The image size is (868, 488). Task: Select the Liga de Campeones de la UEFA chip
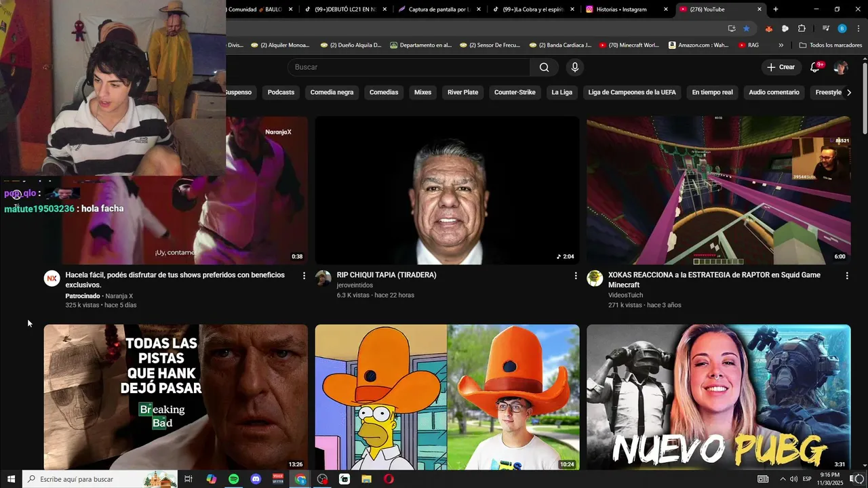632,92
